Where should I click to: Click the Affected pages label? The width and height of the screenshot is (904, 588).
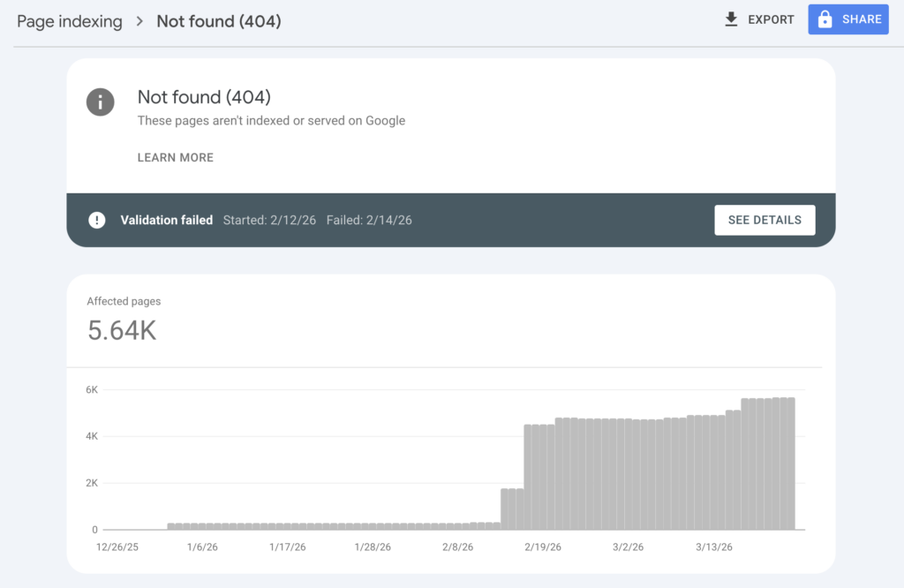click(124, 301)
